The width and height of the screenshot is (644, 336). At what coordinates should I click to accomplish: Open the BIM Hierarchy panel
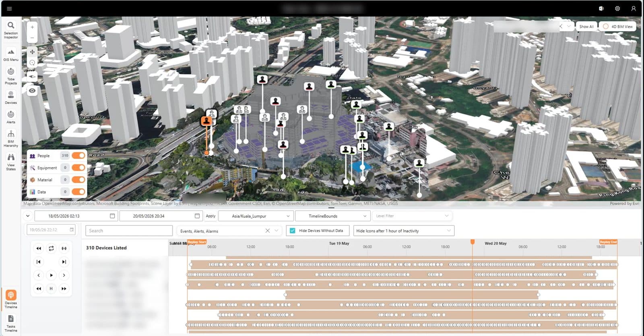[11, 138]
